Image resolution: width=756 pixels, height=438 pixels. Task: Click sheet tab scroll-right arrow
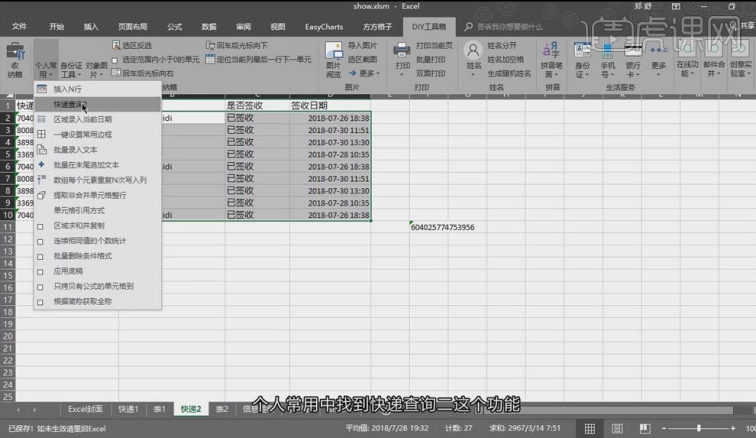click(x=35, y=410)
